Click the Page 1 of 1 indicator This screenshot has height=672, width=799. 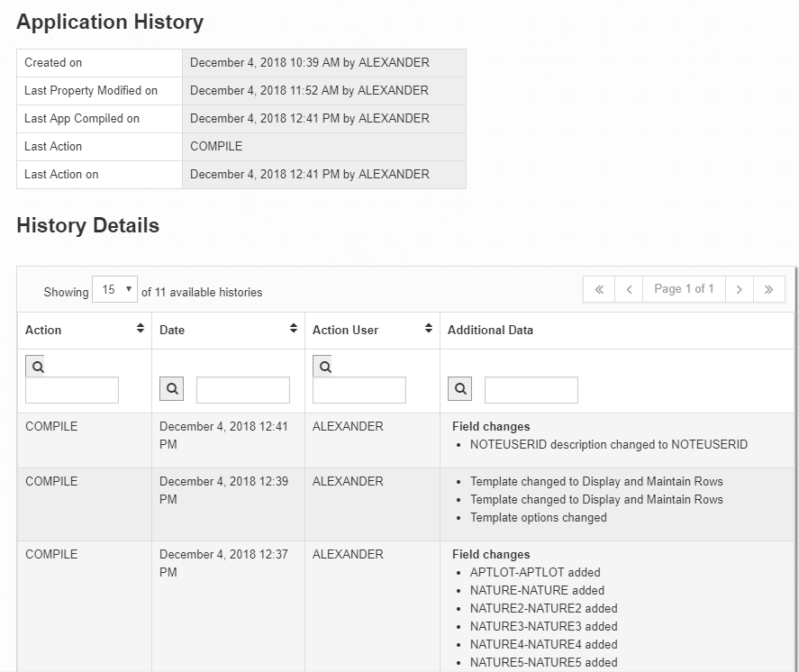tap(684, 288)
